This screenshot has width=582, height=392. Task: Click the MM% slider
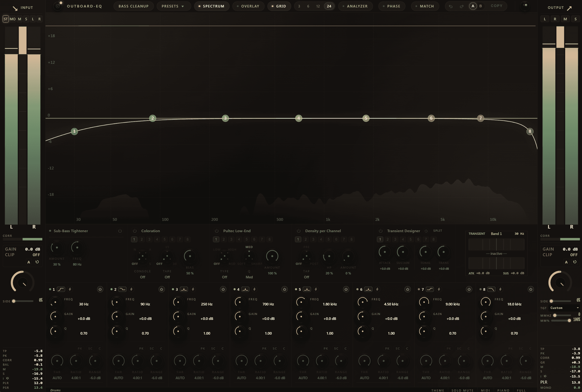pyautogui.click(x=561, y=321)
